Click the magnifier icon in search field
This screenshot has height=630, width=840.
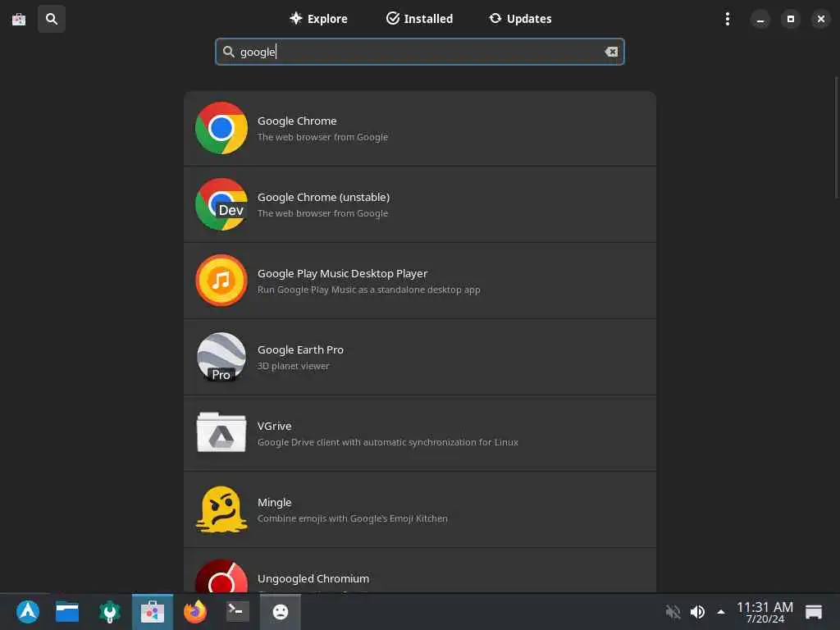pos(229,52)
